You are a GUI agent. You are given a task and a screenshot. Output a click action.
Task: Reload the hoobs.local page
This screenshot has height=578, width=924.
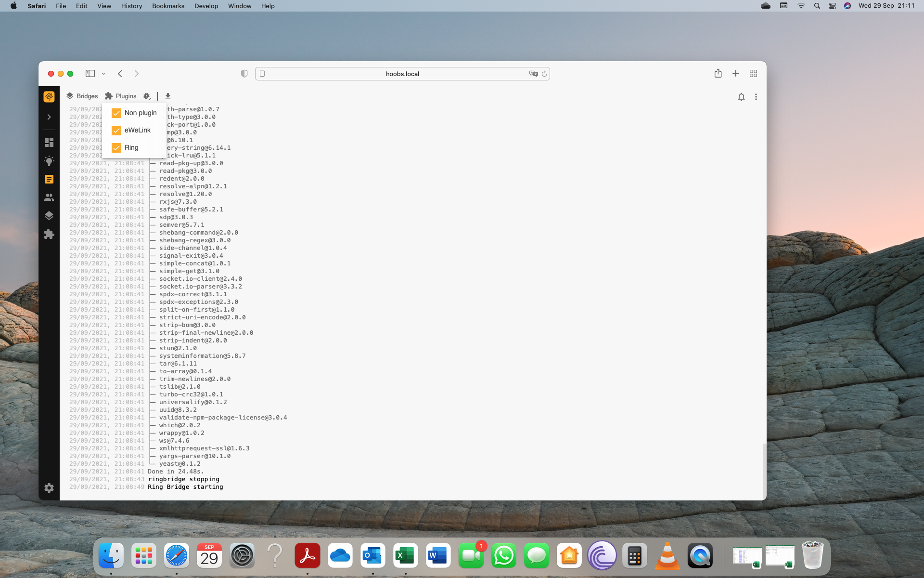coord(544,73)
